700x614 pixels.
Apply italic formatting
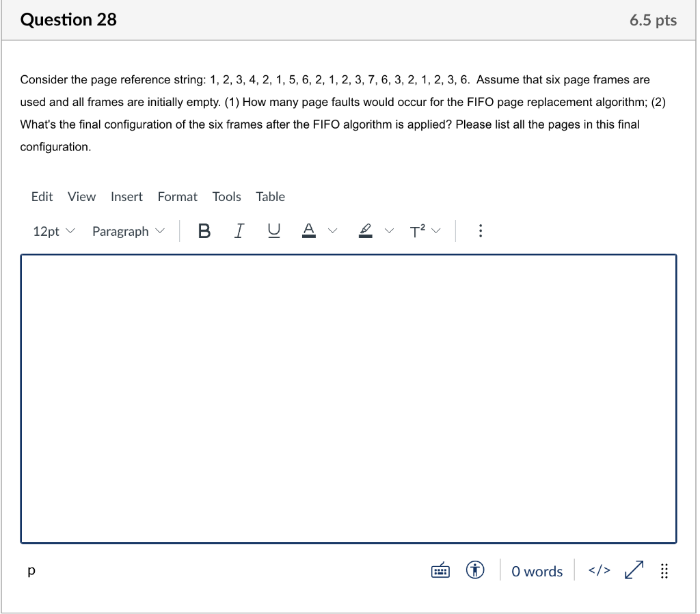pos(239,230)
